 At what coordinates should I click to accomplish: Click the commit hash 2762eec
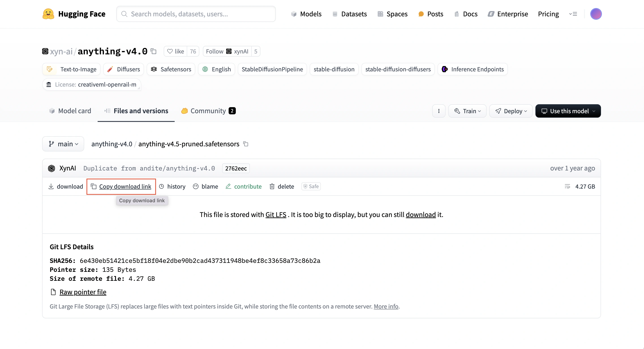(x=236, y=168)
